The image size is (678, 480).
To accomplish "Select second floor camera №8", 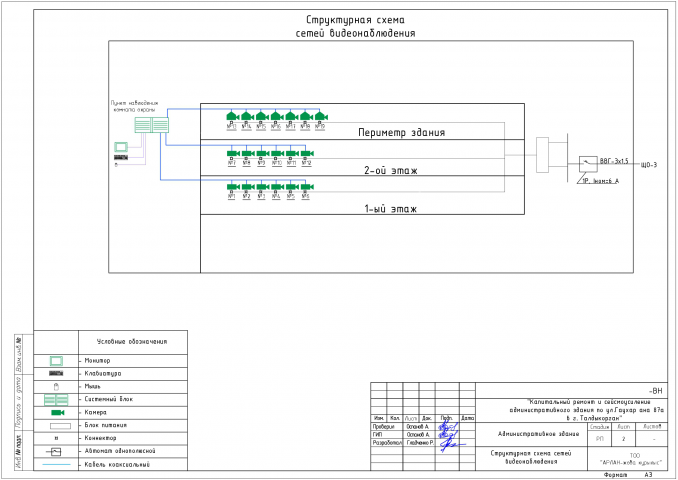I will (248, 153).
